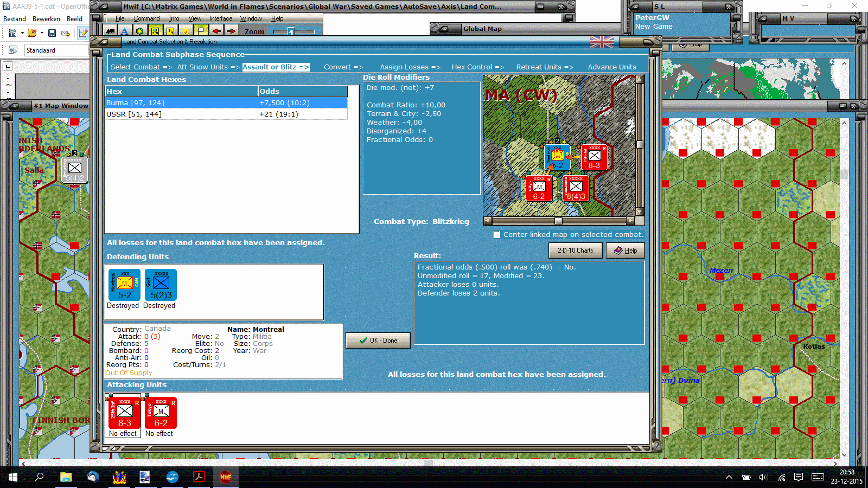Adjust the Zoom slider handle
This screenshot has height=488, width=868.
click(291, 31)
